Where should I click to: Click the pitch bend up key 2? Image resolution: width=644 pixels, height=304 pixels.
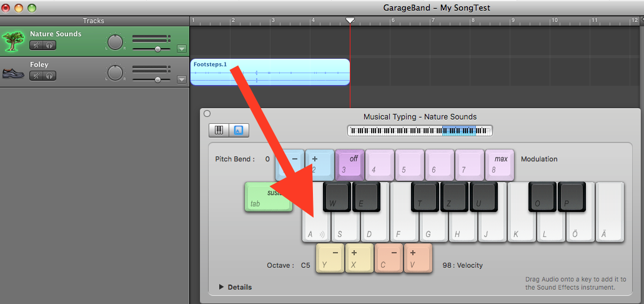tap(320, 165)
